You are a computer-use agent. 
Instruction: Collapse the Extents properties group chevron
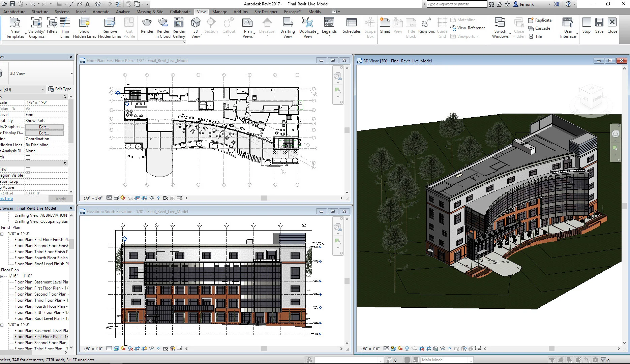(65, 163)
